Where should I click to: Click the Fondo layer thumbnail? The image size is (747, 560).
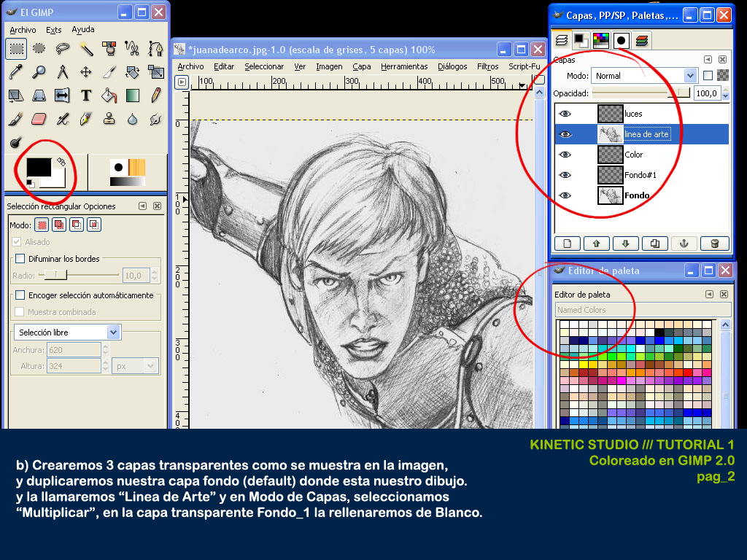pyautogui.click(x=611, y=195)
